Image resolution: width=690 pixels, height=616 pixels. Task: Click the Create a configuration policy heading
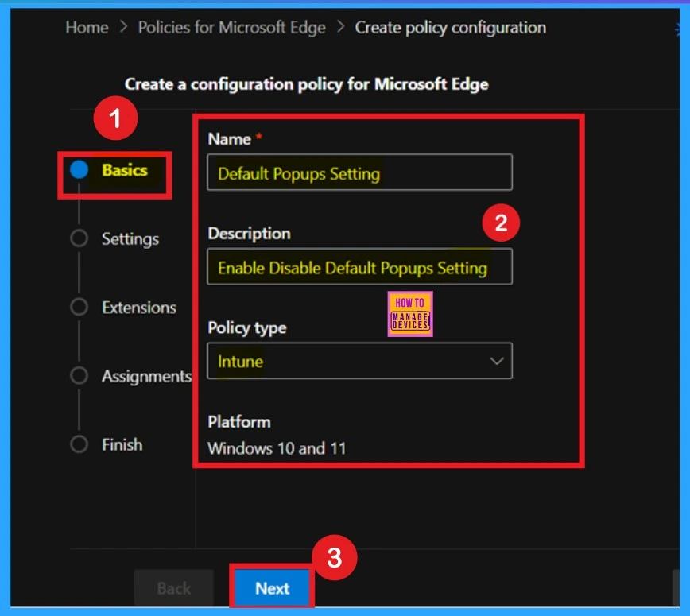pyautogui.click(x=307, y=84)
